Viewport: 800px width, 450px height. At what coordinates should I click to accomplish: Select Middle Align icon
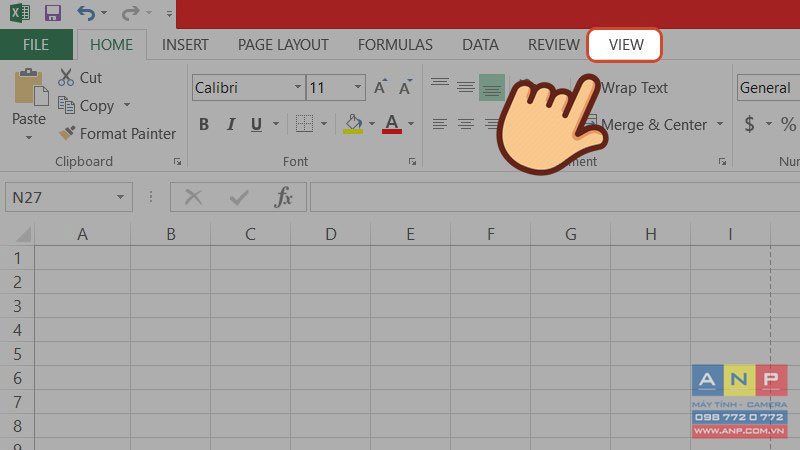tap(465, 87)
